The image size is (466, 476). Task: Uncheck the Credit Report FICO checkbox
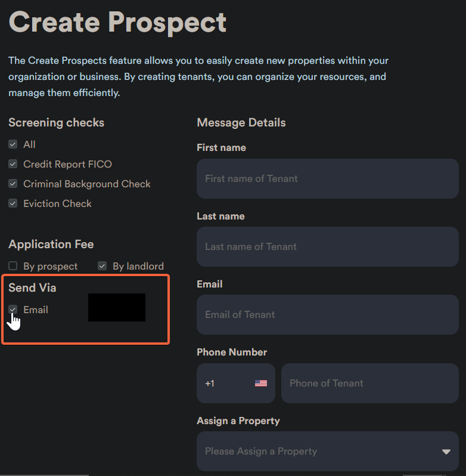(13, 164)
